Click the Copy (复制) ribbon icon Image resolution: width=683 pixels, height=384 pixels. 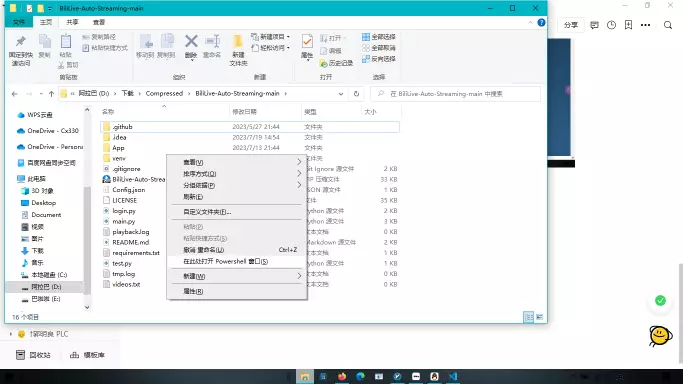pos(44,42)
